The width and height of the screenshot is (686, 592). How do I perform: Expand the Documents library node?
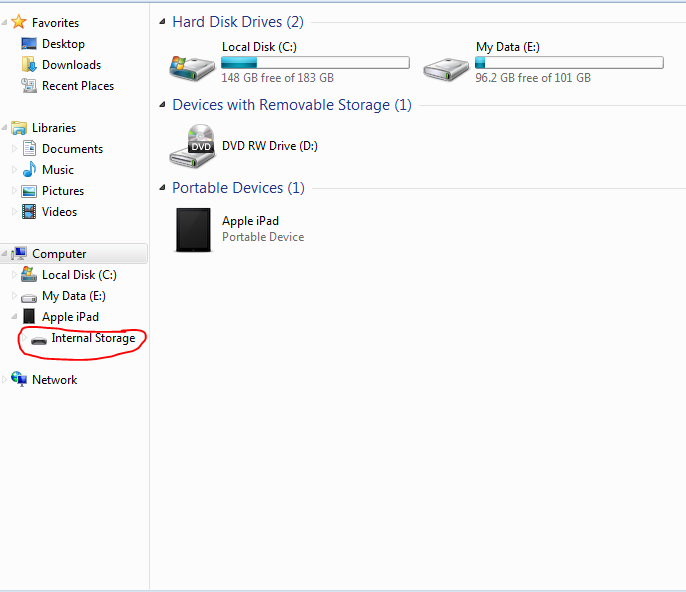pos(14,148)
